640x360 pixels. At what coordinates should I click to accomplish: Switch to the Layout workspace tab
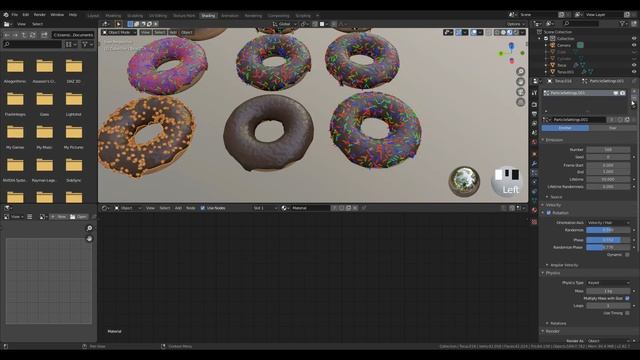click(93, 16)
